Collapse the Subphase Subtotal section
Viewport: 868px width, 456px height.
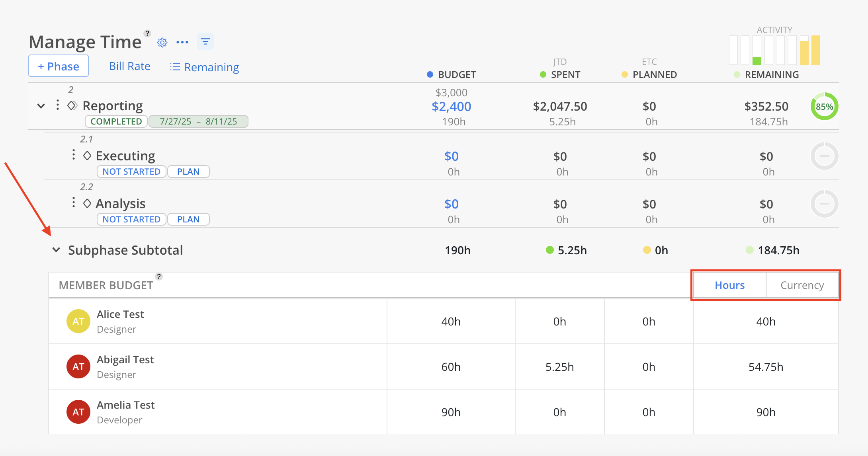[x=56, y=250]
